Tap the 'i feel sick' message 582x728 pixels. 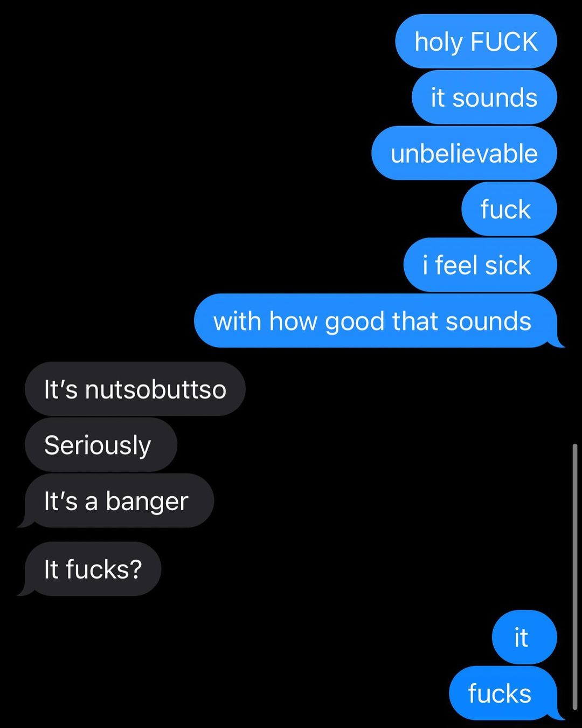click(480, 265)
